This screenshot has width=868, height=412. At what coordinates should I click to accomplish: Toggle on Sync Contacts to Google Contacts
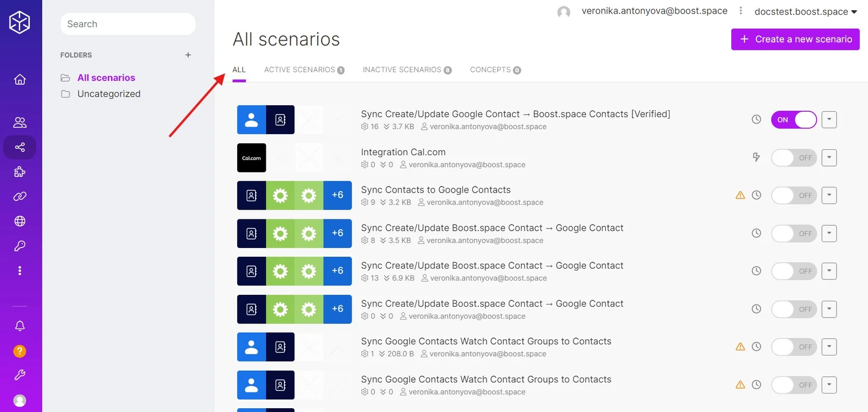point(794,195)
